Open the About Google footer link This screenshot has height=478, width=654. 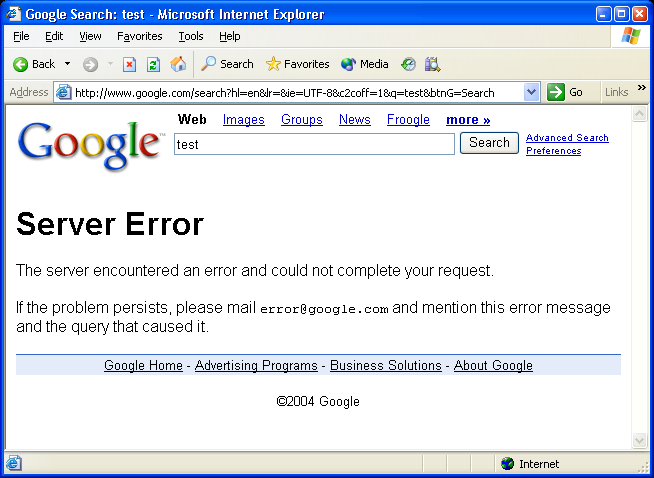(x=493, y=366)
